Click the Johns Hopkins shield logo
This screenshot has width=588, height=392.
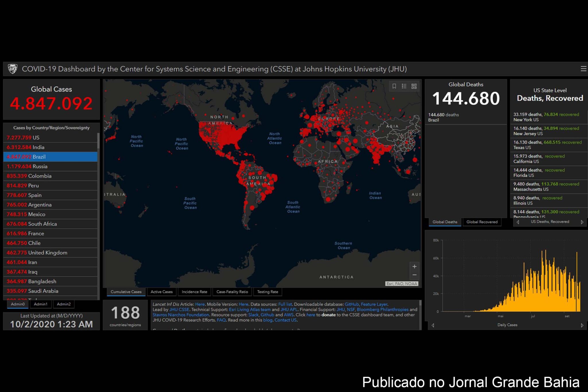tap(13, 69)
